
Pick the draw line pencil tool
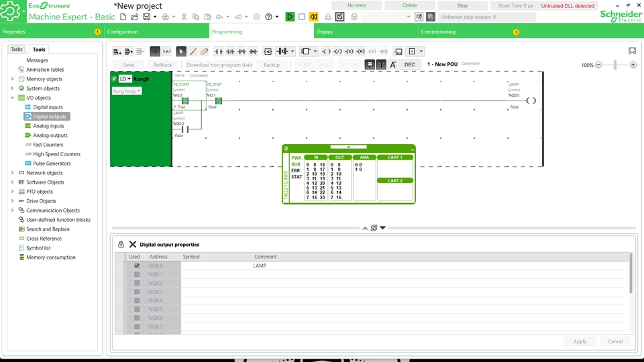[x=193, y=52]
